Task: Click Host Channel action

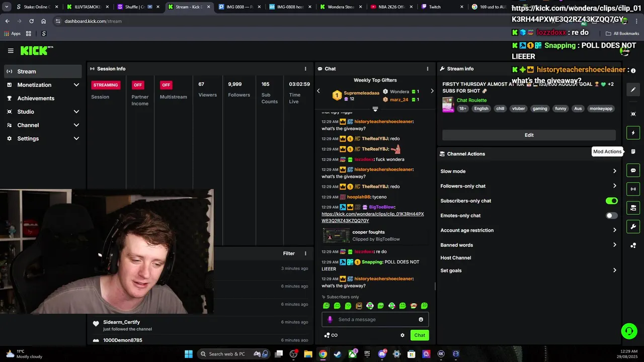Action: (456, 258)
